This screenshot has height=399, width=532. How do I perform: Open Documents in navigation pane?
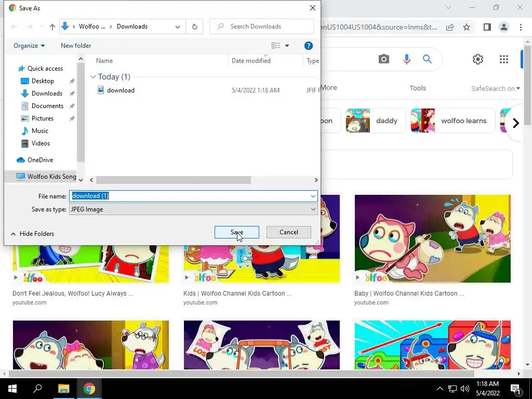pos(47,106)
